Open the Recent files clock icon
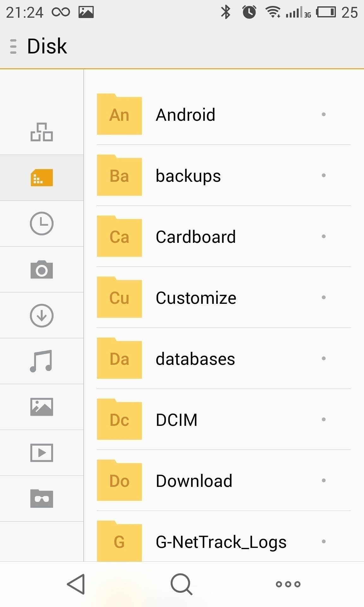The height and width of the screenshot is (607, 364). coord(42,224)
